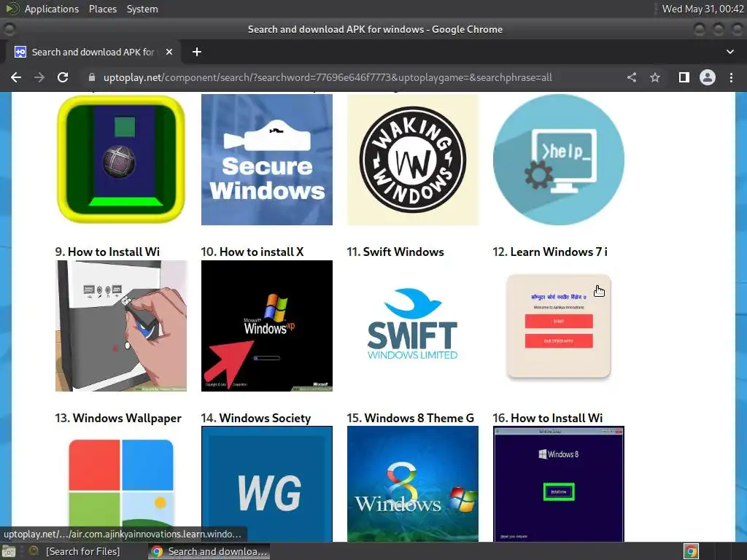Expand the tab search dropdown arrow
The height and width of the screenshot is (560, 747).
click(x=729, y=52)
